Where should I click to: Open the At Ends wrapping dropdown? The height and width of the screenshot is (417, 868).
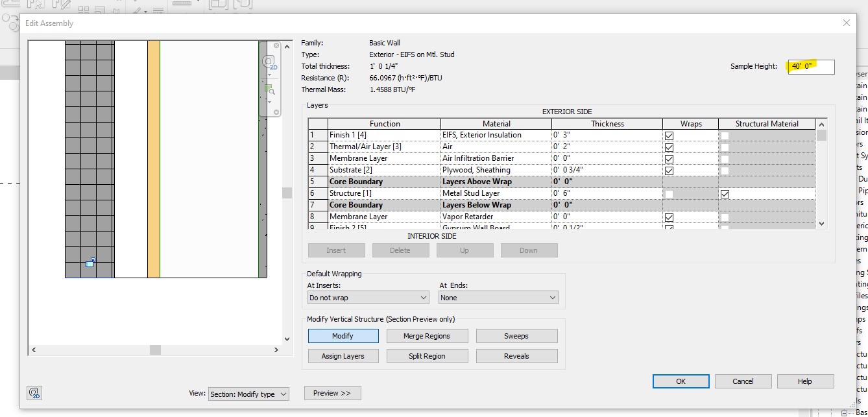(x=498, y=298)
